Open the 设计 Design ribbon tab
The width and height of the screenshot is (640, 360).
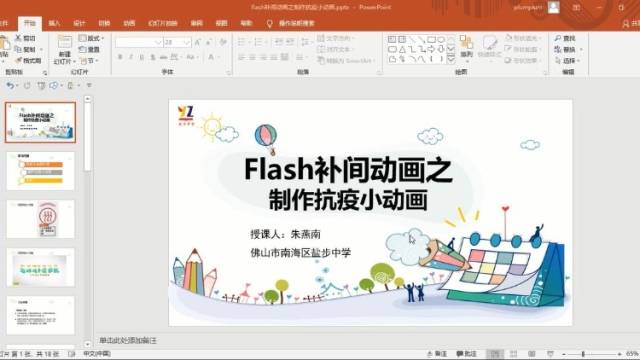(x=79, y=23)
